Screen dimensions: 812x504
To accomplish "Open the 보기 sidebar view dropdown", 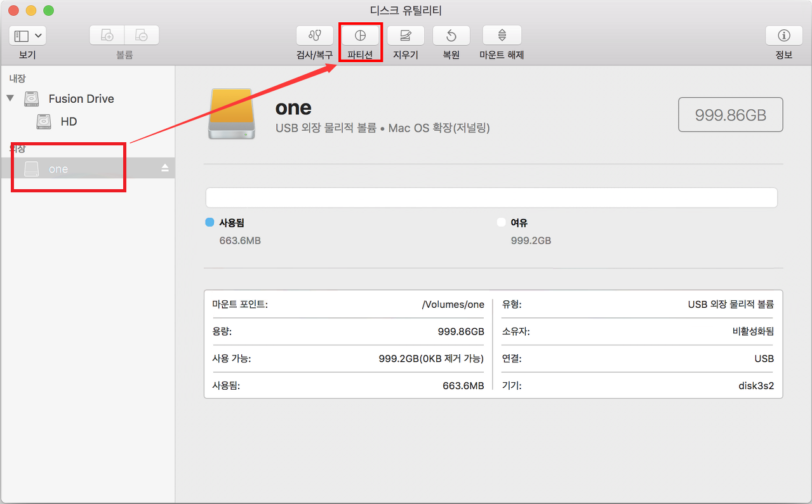I will pyautogui.click(x=28, y=36).
